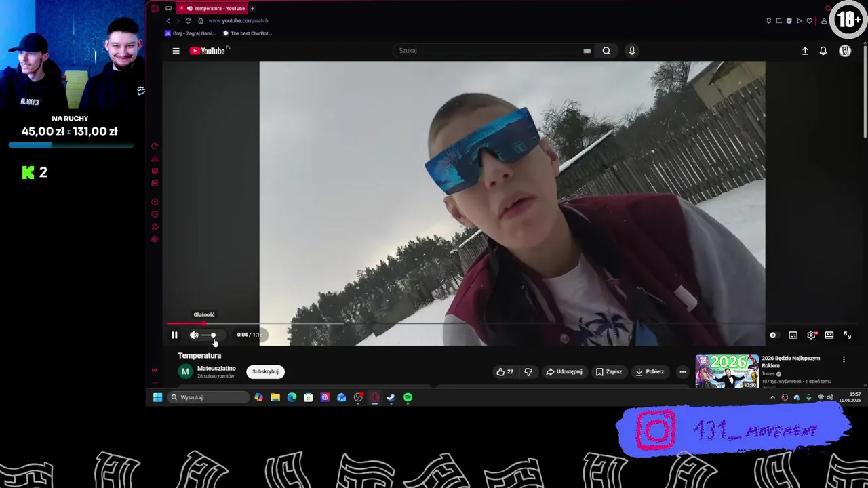Mute the video using speaker icon
Viewport: 868px width, 488px height.
pos(194,335)
